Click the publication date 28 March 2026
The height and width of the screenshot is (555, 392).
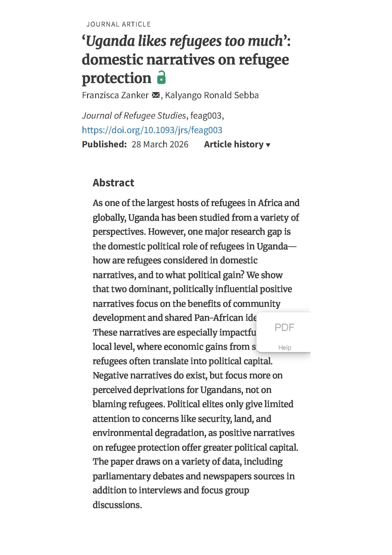tap(160, 144)
